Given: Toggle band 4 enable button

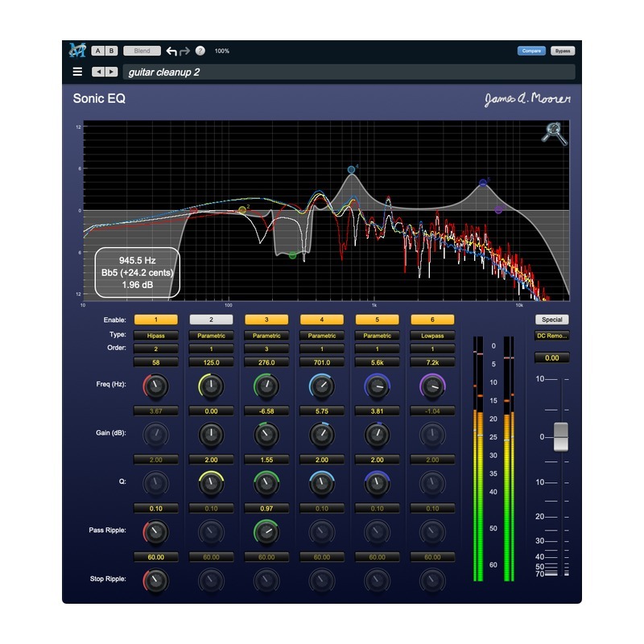Looking at the screenshot, I should (321, 320).
